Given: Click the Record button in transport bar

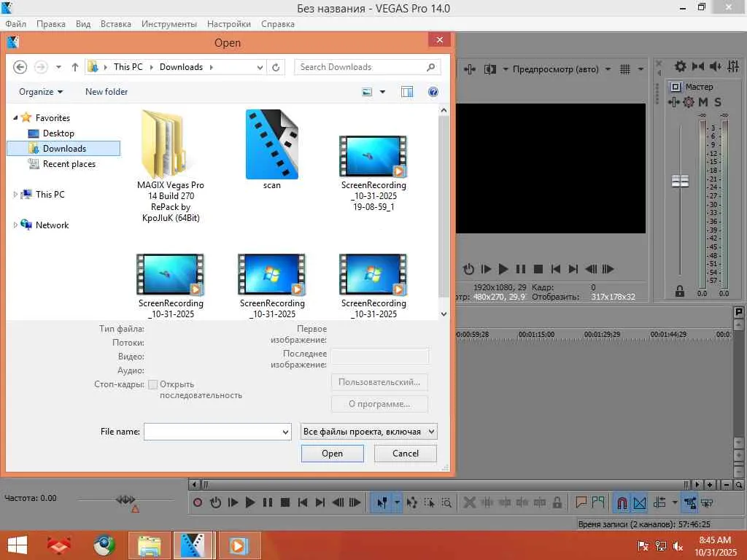Looking at the screenshot, I should (198, 502).
